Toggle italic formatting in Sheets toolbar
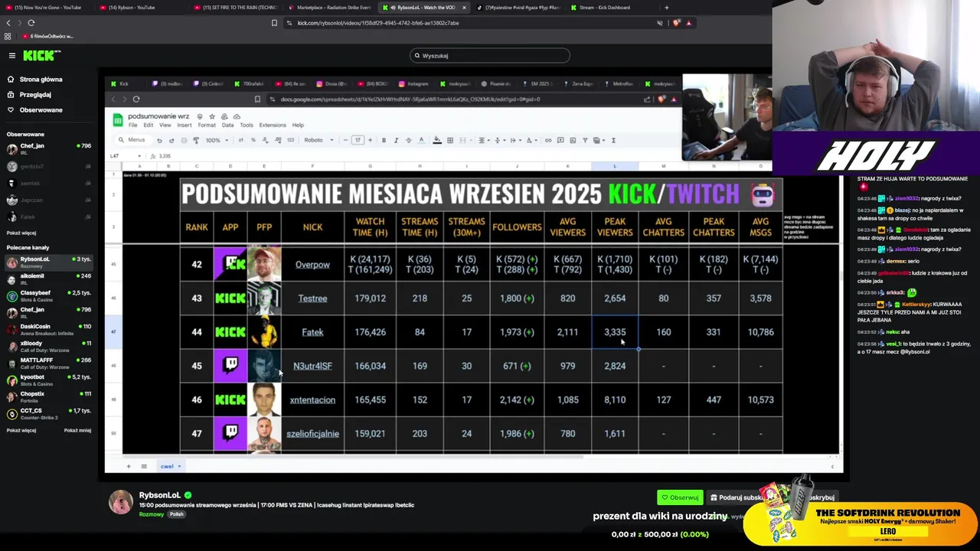This screenshot has height=551, width=980. (x=396, y=140)
